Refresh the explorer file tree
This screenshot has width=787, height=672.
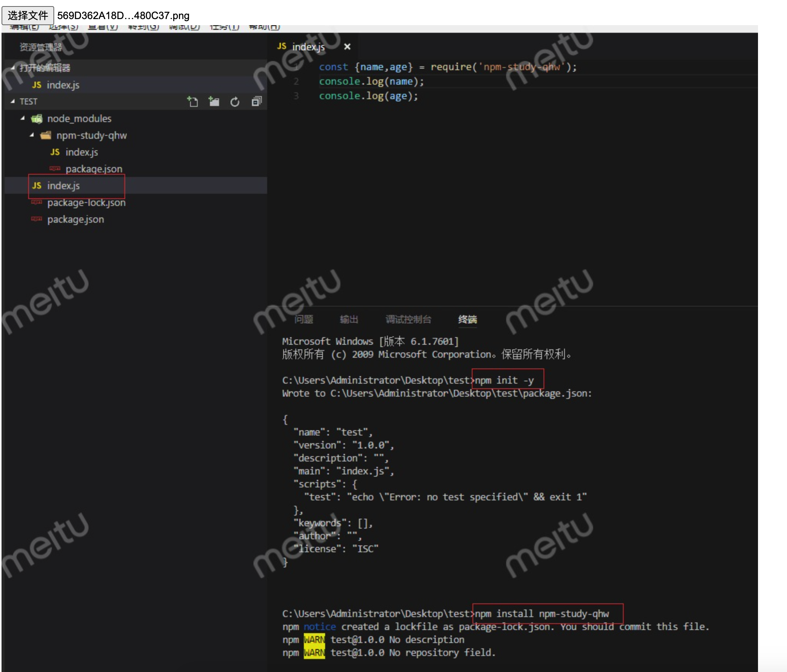(x=235, y=101)
